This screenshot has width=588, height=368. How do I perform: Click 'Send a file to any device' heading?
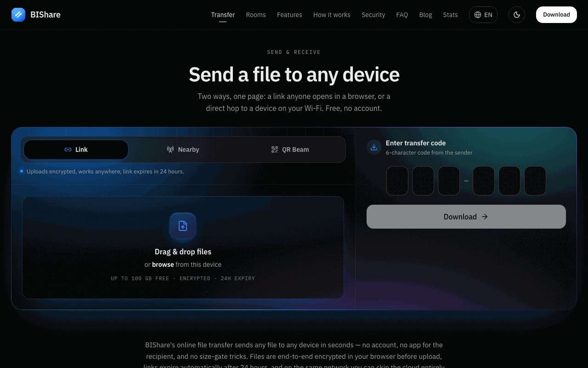[x=294, y=75]
